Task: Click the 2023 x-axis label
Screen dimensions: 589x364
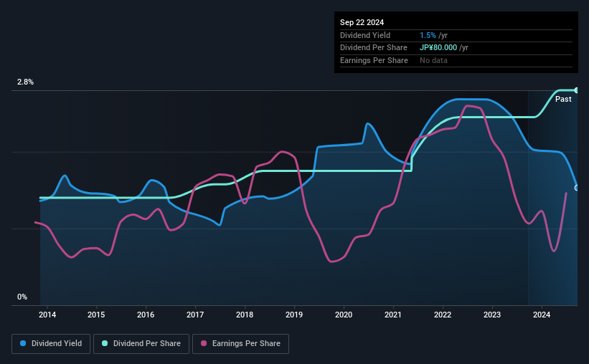Action: [x=492, y=315]
